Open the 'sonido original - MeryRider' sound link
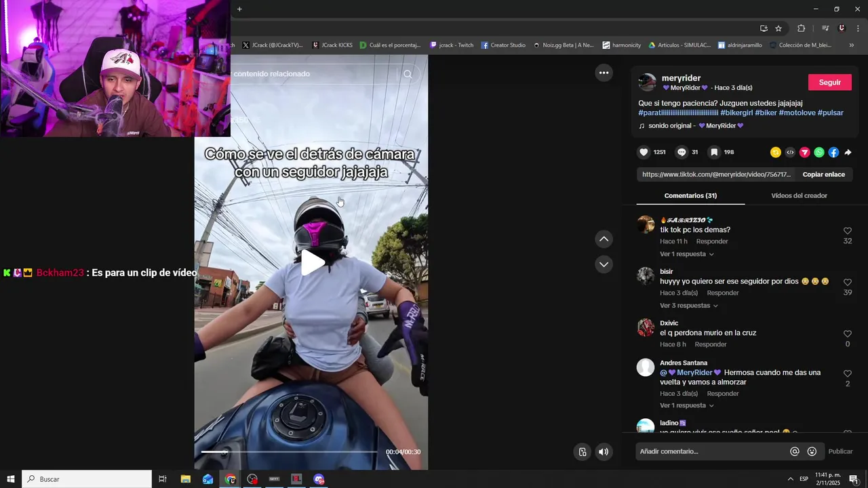 pos(691,125)
